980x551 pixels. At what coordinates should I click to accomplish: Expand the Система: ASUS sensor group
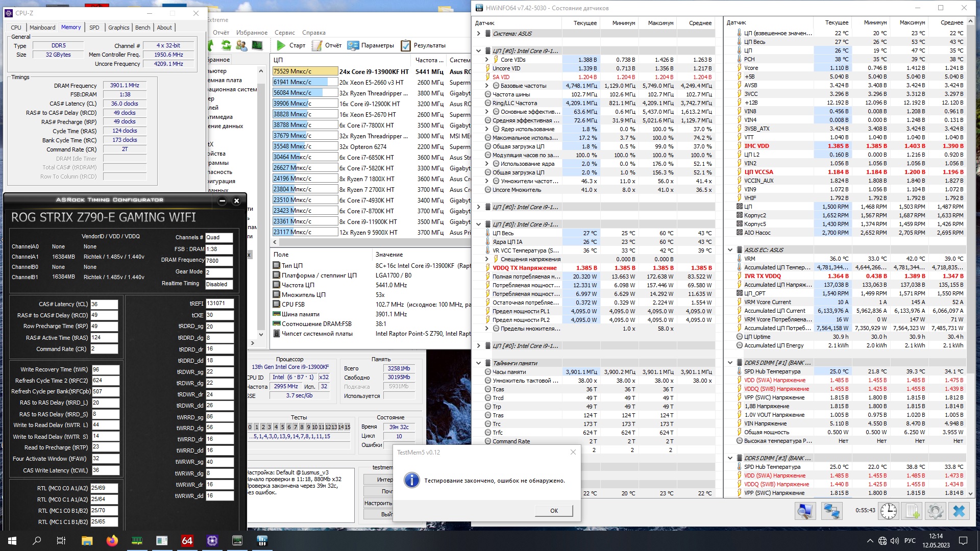pos(478,34)
